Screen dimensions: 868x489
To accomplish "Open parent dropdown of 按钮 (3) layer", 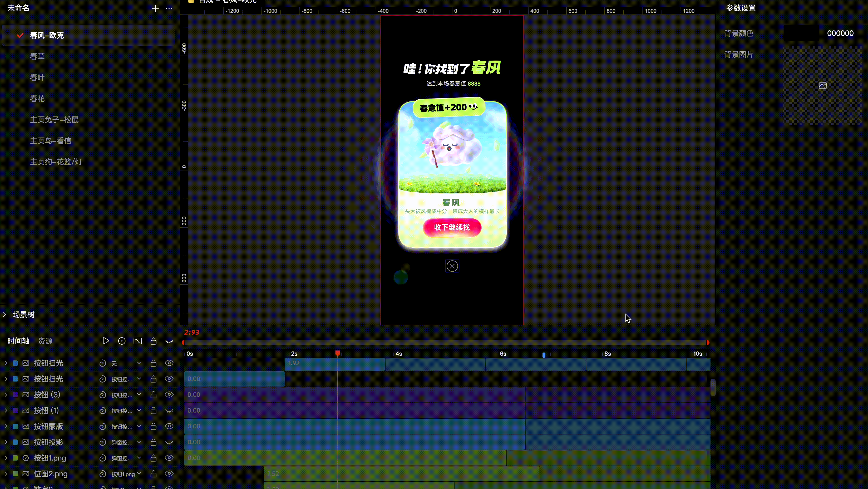I will pos(126,395).
